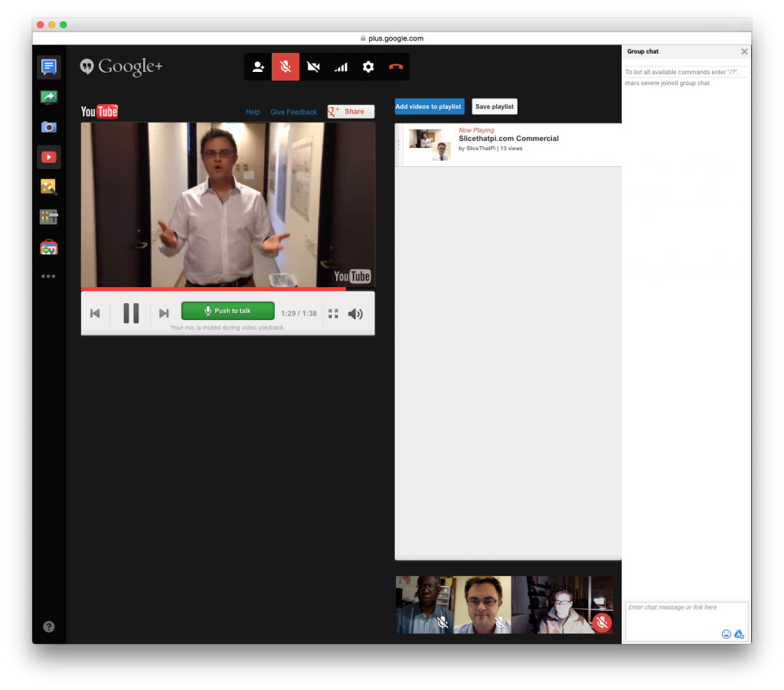The width and height of the screenshot is (784, 690).
Task: Hang up the call with red phone icon
Action: (x=396, y=67)
